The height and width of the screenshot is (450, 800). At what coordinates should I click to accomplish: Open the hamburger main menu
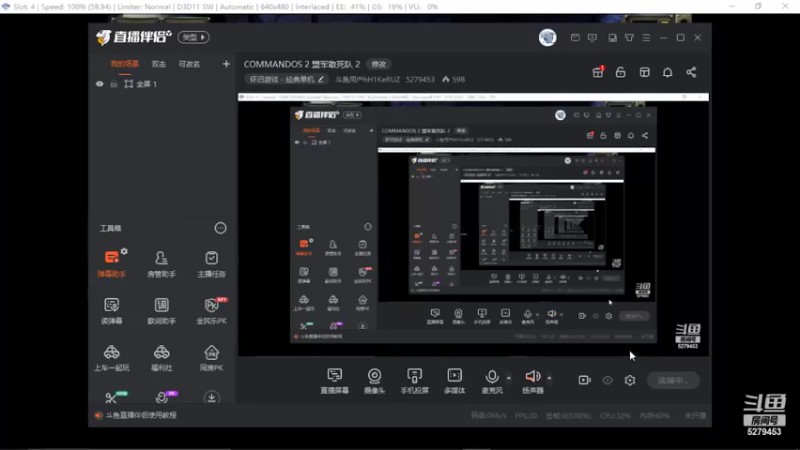pyautogui.click(x=646, y=38)
